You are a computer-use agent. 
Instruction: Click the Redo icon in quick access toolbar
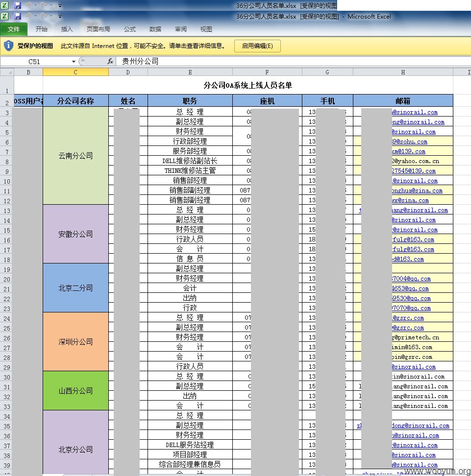tap(44, 16)
